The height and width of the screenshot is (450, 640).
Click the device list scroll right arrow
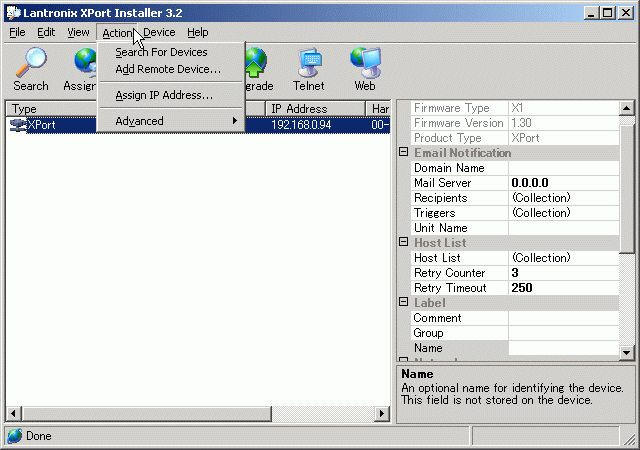click(382, 414)
